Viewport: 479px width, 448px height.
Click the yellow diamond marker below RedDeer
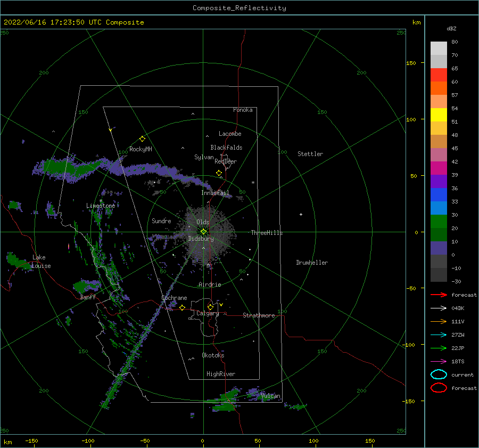click(219, 173)
